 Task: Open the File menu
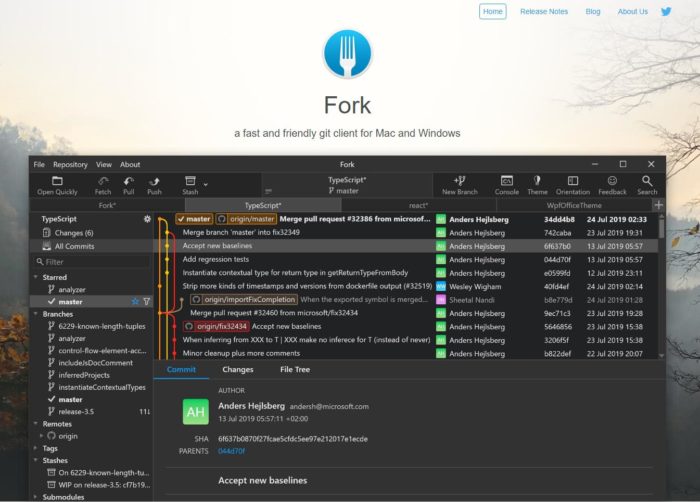click(39, 164)
